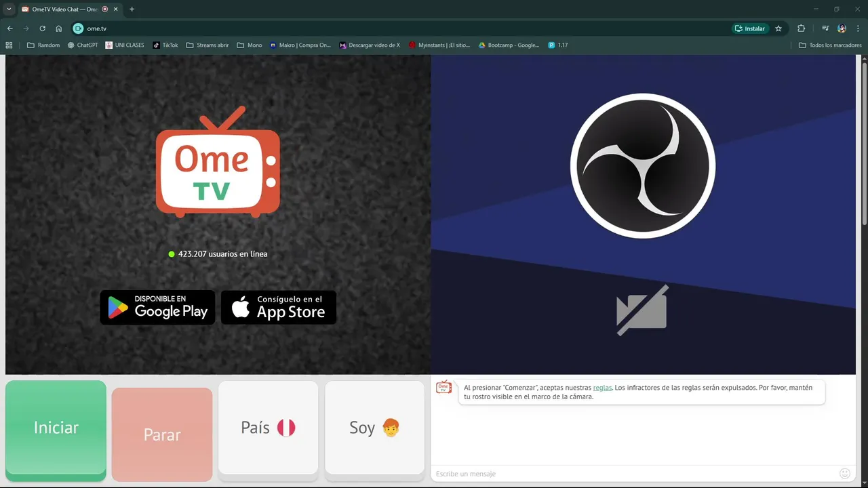Click the Escribe un mensaje input field
The width and height of the screenshot is (868, 488).
click(634, 474)
